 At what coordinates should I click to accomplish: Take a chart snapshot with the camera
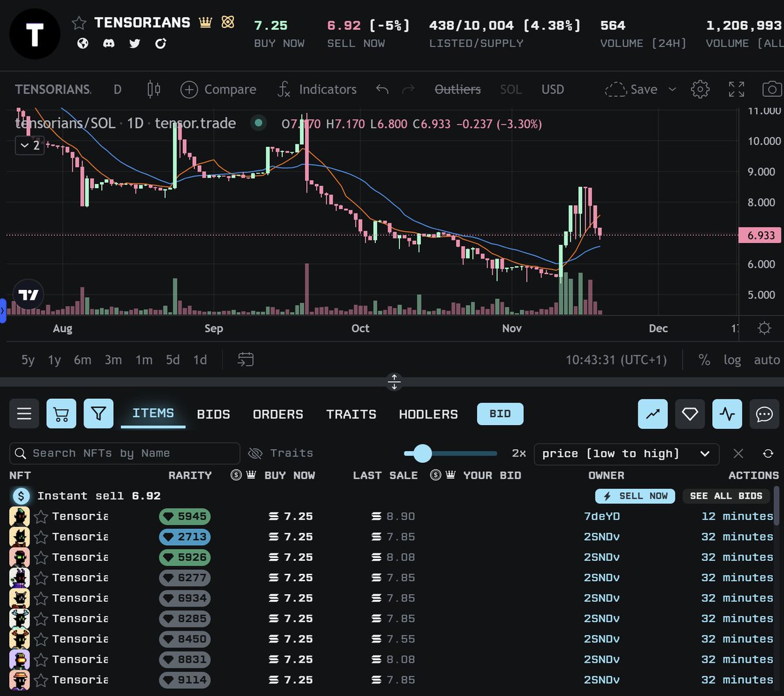772,89
